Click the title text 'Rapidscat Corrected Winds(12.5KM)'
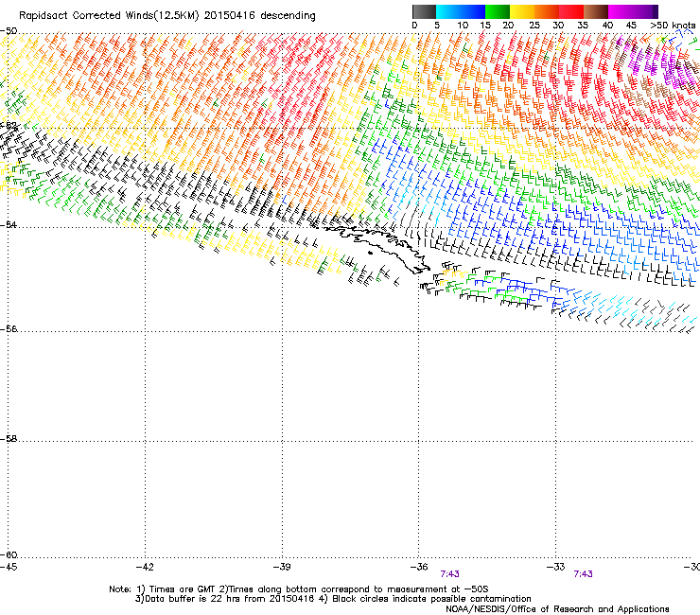Viewport: 700px width, 615px height. point(109,16)
